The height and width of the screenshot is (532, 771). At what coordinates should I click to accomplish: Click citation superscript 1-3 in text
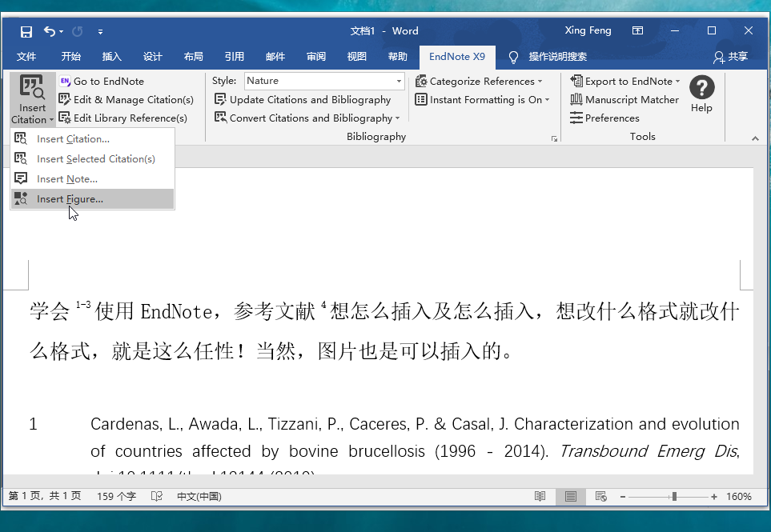[83, 305]
